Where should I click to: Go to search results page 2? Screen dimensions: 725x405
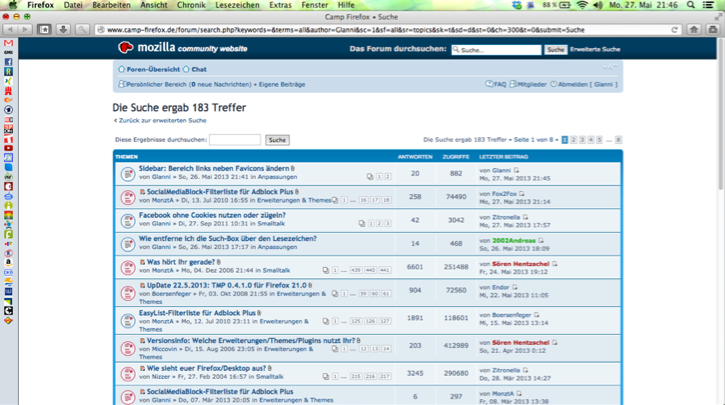[x=573, y=140]
